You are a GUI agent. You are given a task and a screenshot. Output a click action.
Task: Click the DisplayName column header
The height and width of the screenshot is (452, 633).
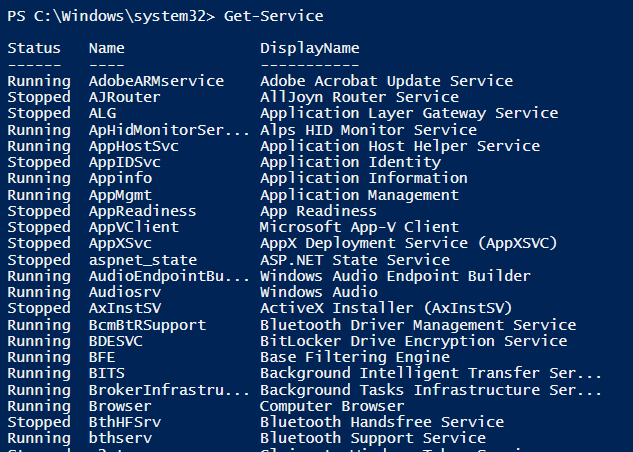point(309,48)
